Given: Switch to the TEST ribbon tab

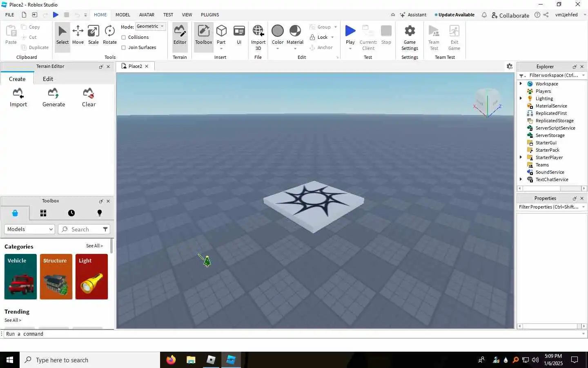Looking at the screenshot, I should click(168, 15).
